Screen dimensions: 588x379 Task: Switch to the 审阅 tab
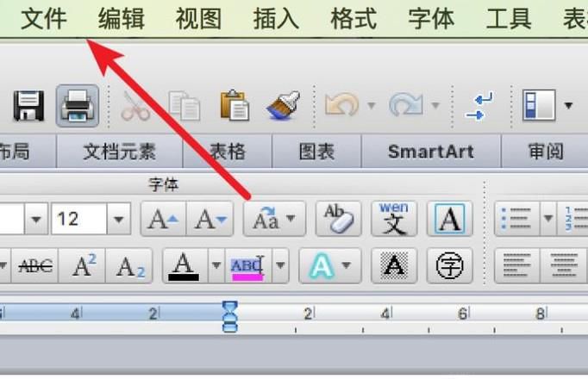[x=546, y=152]
